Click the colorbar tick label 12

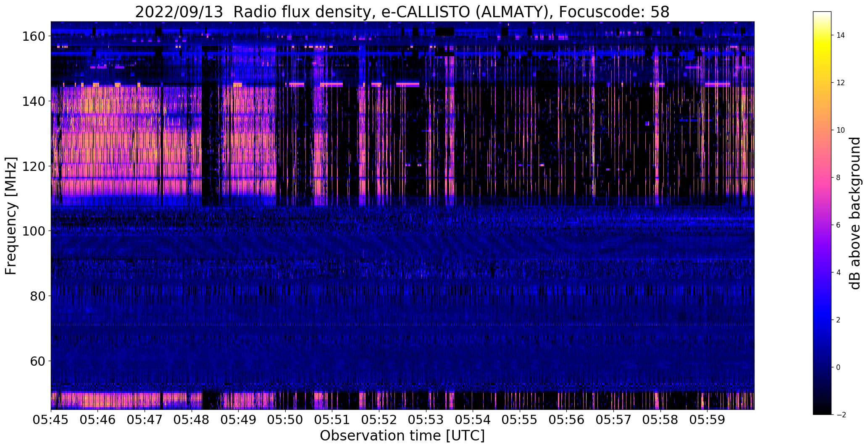click(841, 83)
